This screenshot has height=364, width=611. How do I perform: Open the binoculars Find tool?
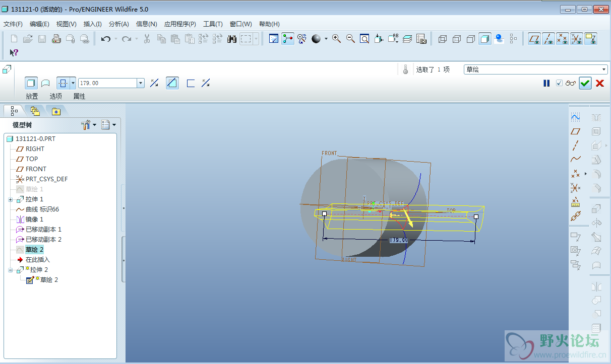(x=232, y=39)
